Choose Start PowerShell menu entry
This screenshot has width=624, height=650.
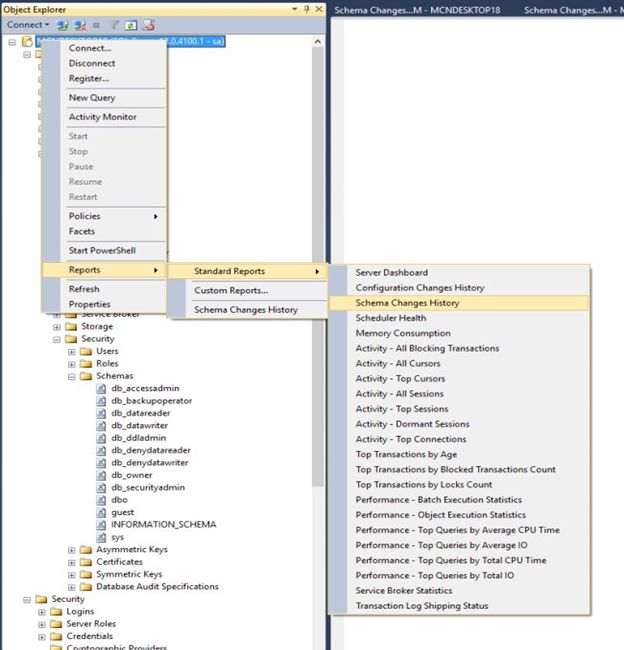[102, 250]
